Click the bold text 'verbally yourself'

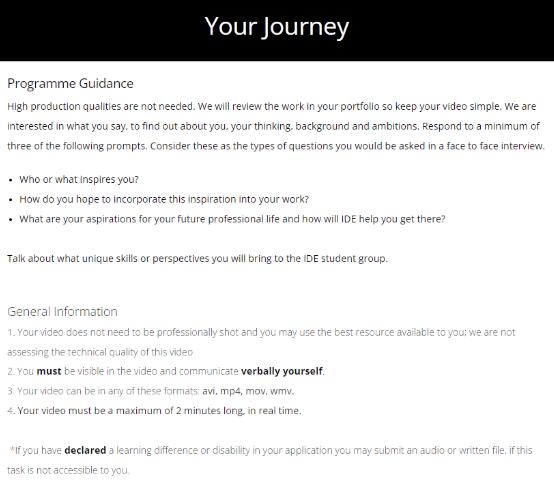coord(282,371)
